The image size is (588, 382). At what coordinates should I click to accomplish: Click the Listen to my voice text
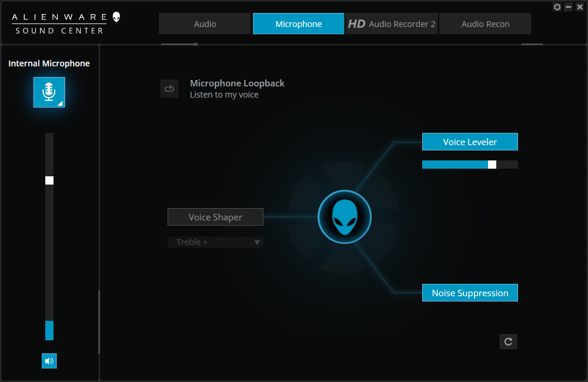coord(224,95)
